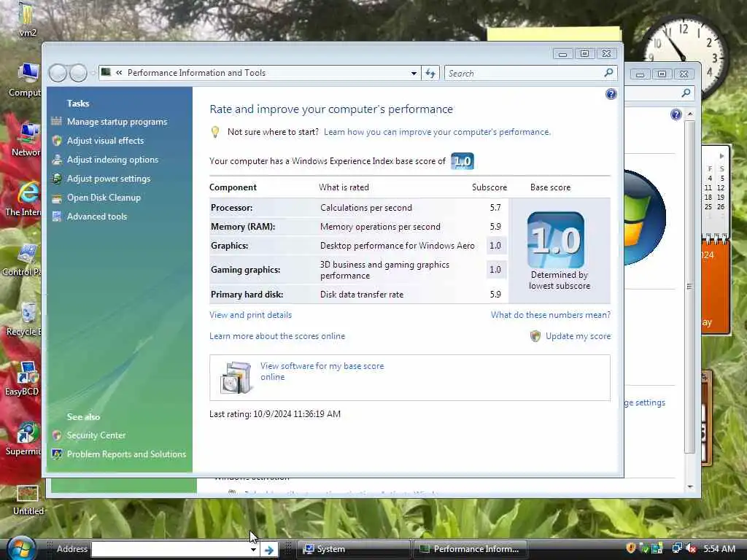Open Adjust visual effects task

click(105, 141)
